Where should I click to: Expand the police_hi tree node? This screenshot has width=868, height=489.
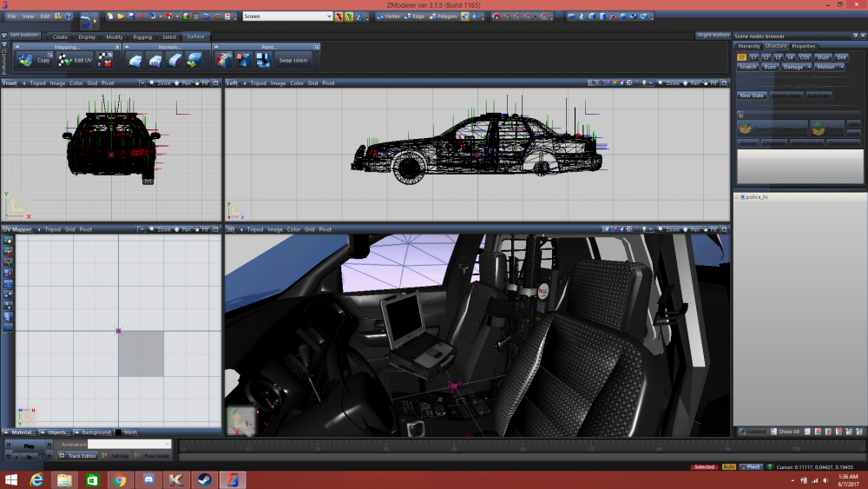coord(737,197)
